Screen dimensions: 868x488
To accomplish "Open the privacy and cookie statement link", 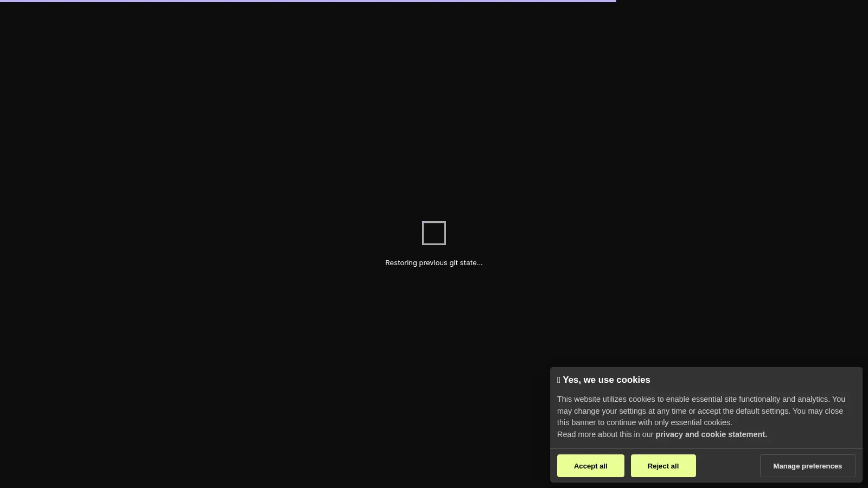I will click(711, 434).
